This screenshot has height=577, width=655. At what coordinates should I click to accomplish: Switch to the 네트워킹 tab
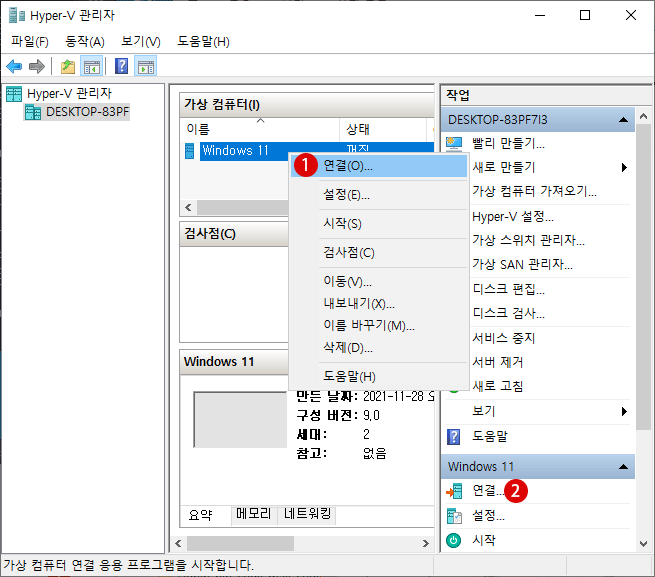[307, 514]
